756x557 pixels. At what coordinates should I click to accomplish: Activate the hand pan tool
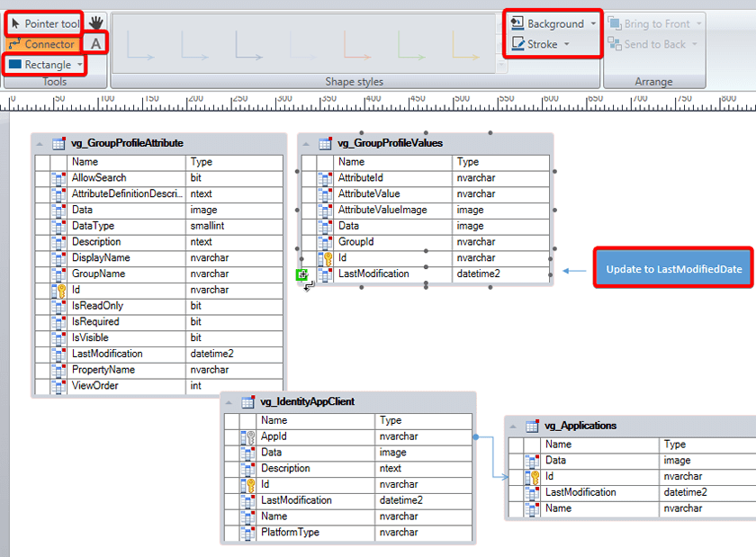coord(96,22)
